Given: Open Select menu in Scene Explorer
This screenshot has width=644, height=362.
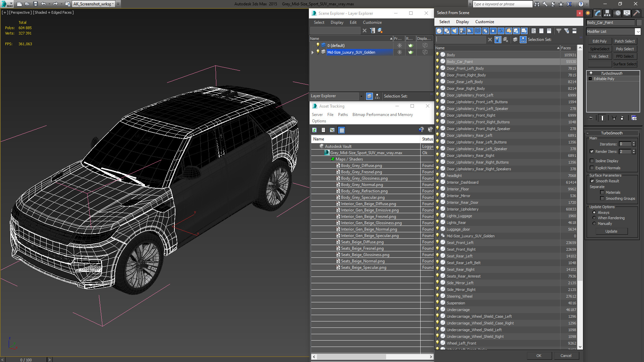Looking at the screenshot, I should tap(319, 22).
